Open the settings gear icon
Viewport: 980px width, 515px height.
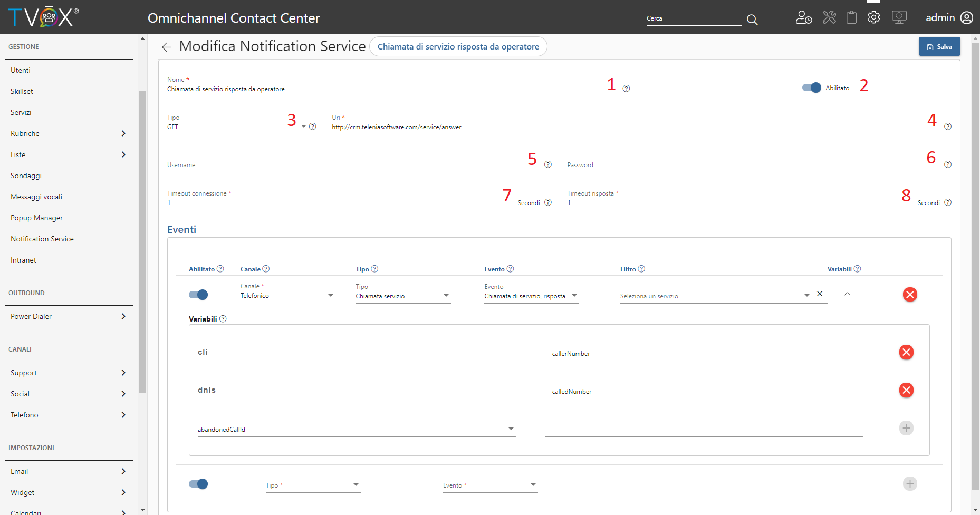click(873, 17)
